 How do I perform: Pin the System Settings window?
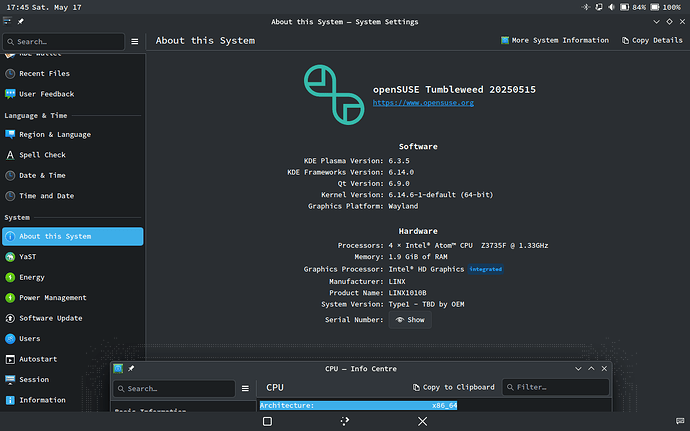pos(21,22)
